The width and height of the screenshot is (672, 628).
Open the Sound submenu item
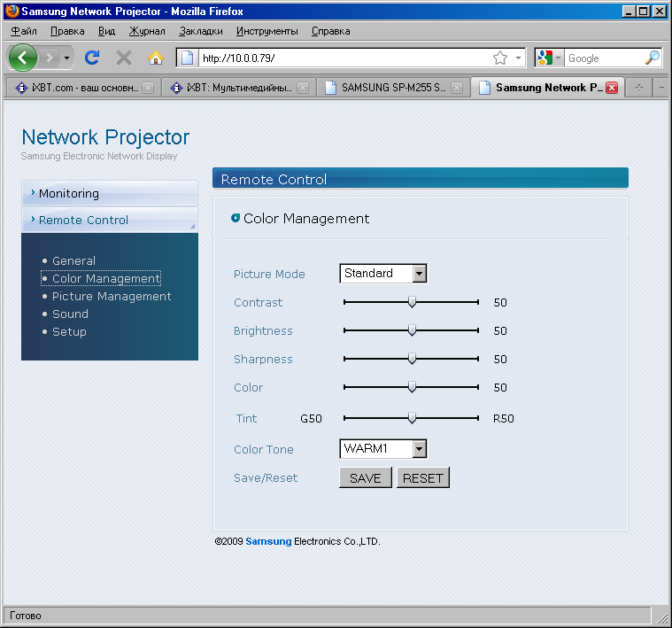click(x=70, y=314)
